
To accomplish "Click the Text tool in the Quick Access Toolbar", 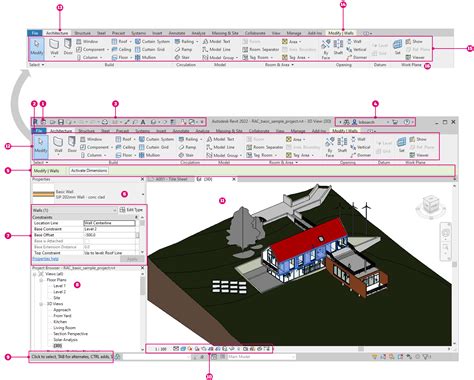I will coord(143,122).
